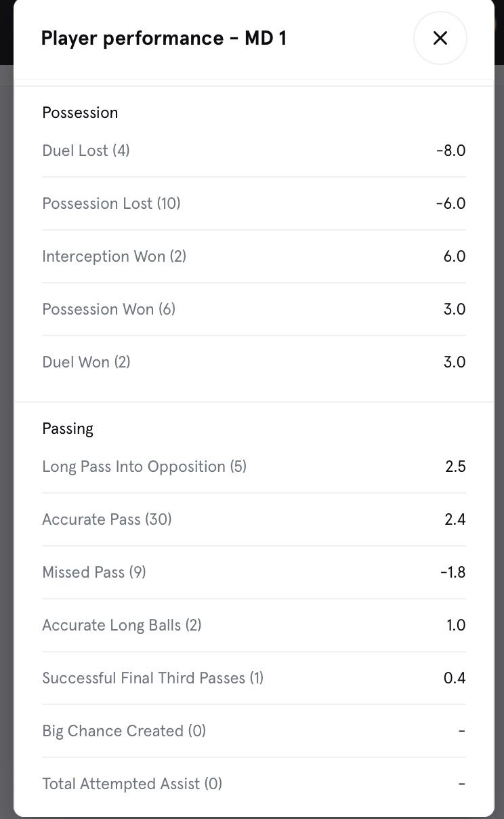Click the Total Attempted Assist (0) label
This screenshot has width=504, height=819.
132,784
